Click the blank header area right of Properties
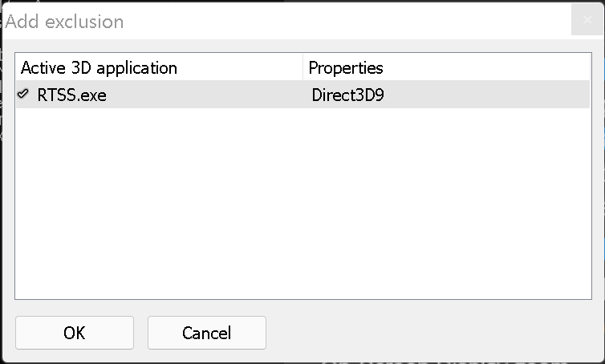The height and width of the screenshot is (364, 605). click(x=497, y=67)
